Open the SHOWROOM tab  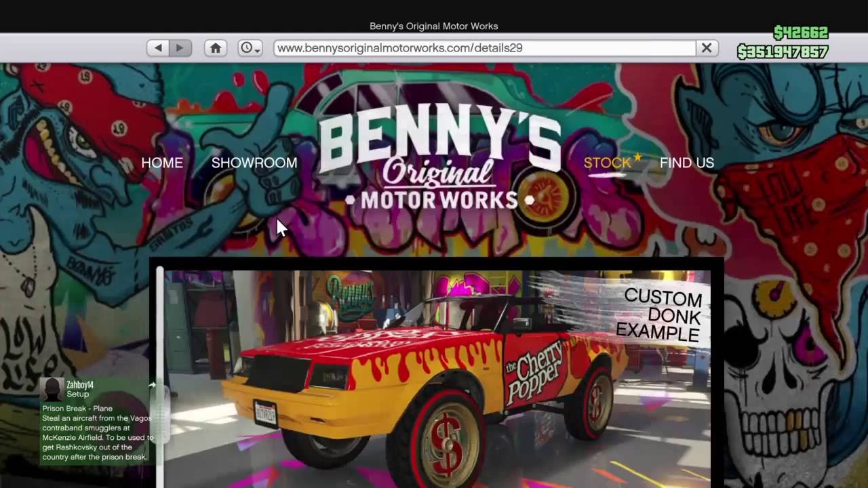click(x=254, y=163)
